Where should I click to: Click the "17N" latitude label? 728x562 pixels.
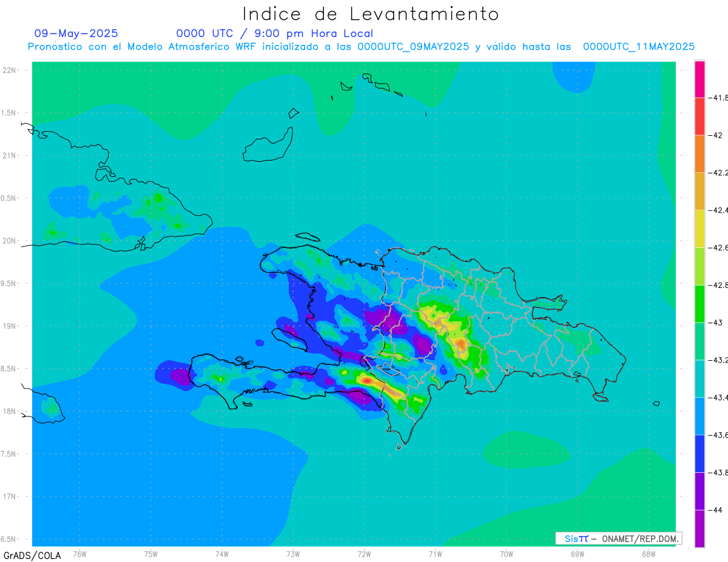10,497
